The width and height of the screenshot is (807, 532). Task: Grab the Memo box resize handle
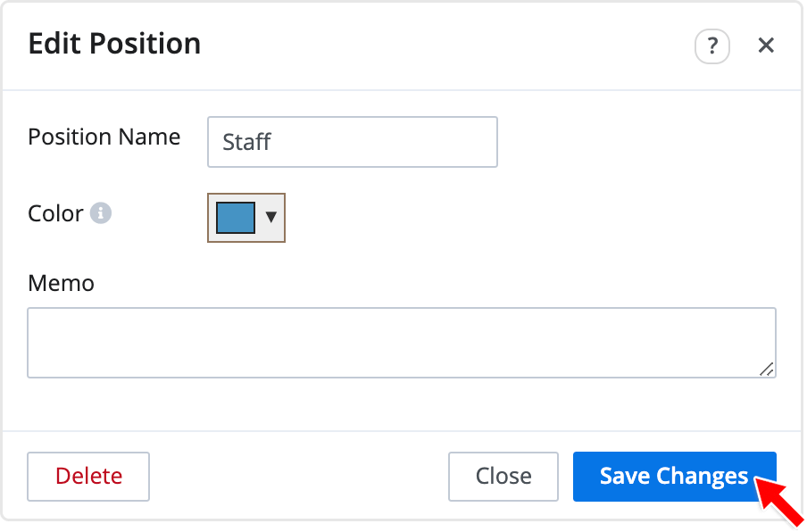point(767,369)
